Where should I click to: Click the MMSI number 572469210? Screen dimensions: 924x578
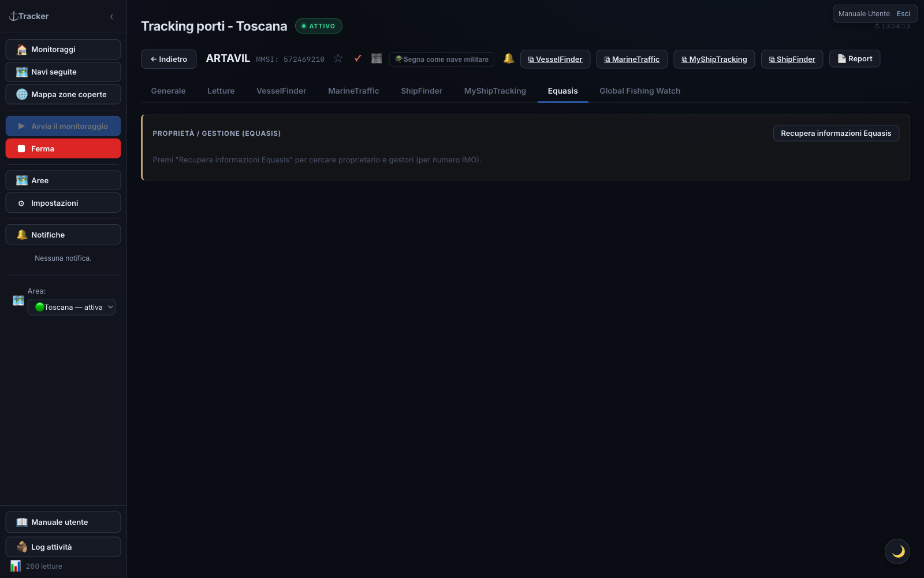(x=304, y=60)
